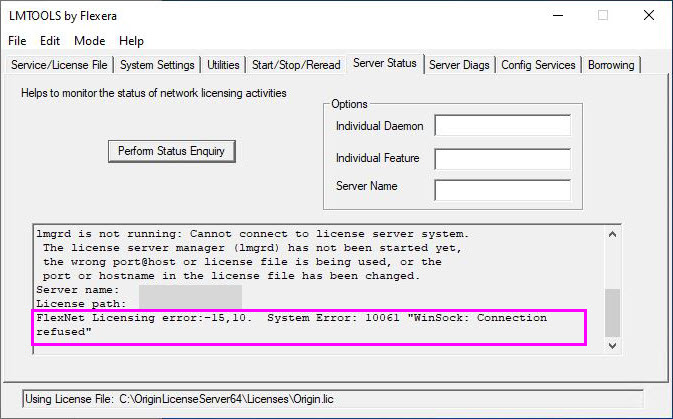Click the Individual Daemon input field
This screenshot has width=673, height=419.
(502, 126)
